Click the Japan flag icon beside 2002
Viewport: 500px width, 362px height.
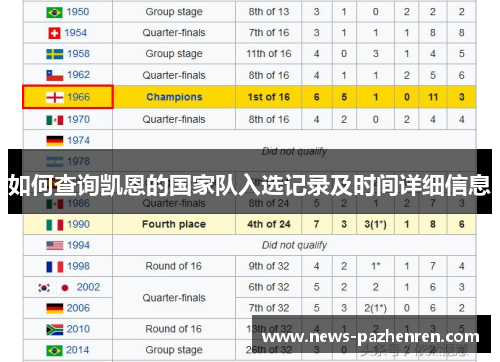click(x=65, y=288)
